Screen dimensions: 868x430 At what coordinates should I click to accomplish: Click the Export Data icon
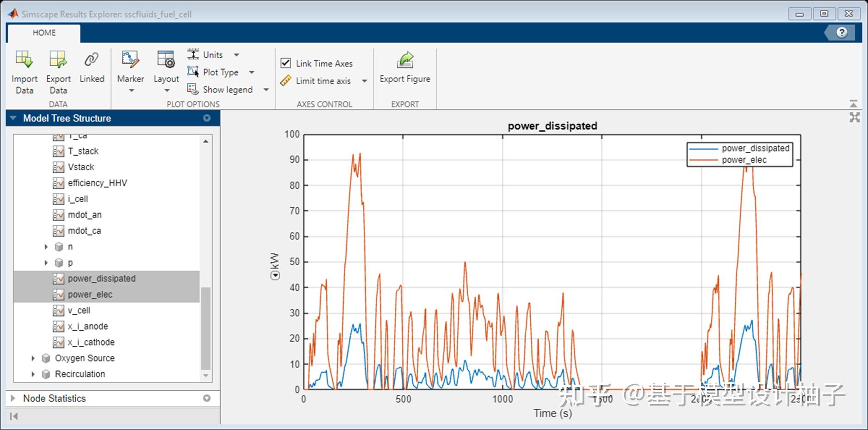point(58,60)
